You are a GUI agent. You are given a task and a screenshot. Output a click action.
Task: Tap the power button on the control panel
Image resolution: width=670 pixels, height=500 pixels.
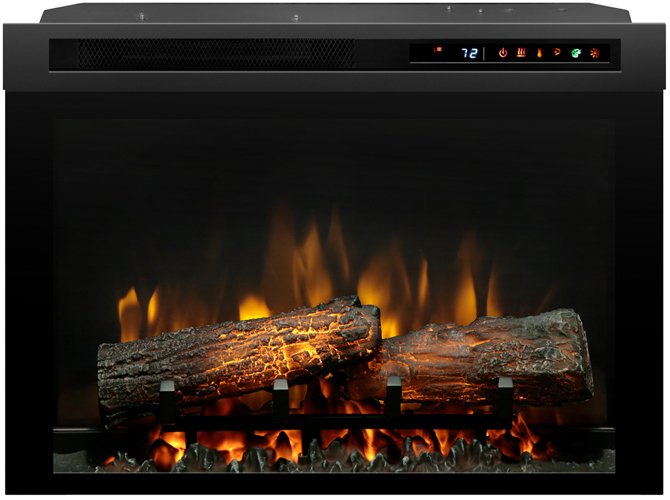pyautogui.click(x=503, y=53)
